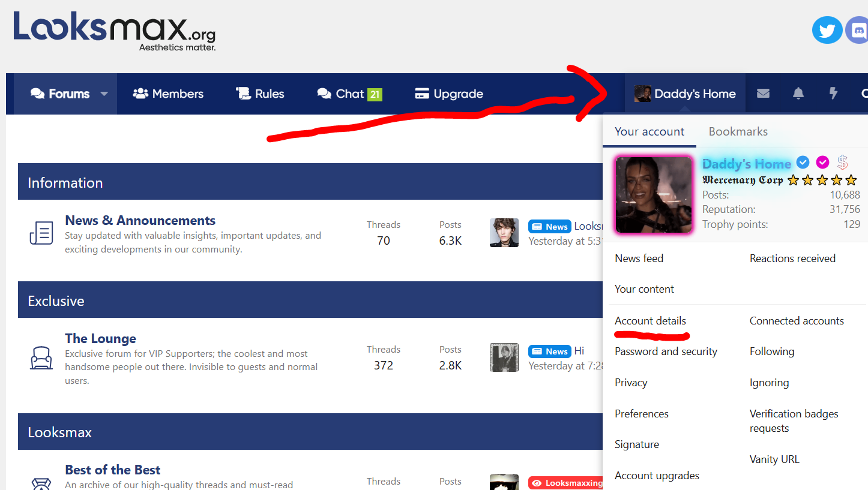The image size is (868, 490).
Task: Click the Mercenary Corp user title
Action: (743, 180)
